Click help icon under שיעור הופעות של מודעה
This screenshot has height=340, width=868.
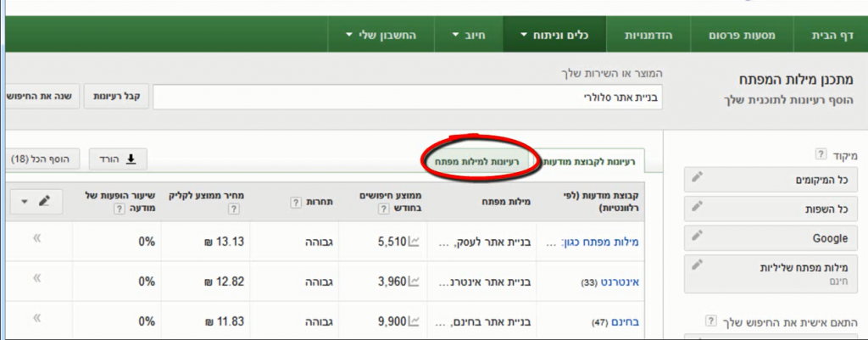click(118, 209)
